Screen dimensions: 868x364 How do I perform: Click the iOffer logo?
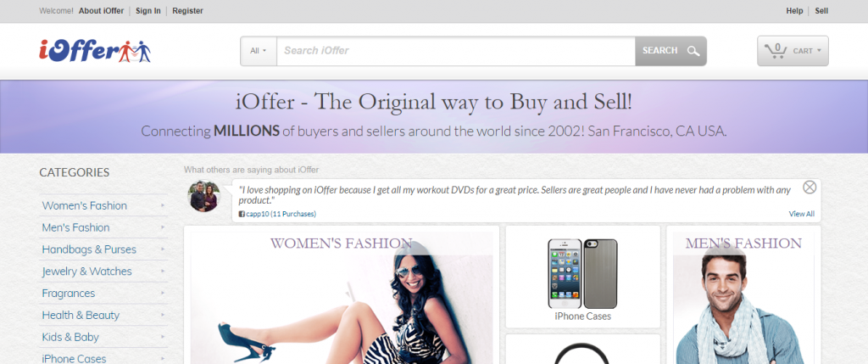(95, 51)
